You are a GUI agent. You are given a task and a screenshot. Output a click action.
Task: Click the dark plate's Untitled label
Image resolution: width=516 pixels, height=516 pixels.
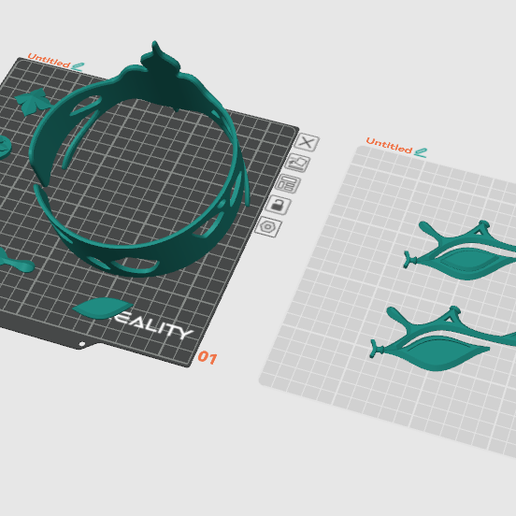click(49, 60)
